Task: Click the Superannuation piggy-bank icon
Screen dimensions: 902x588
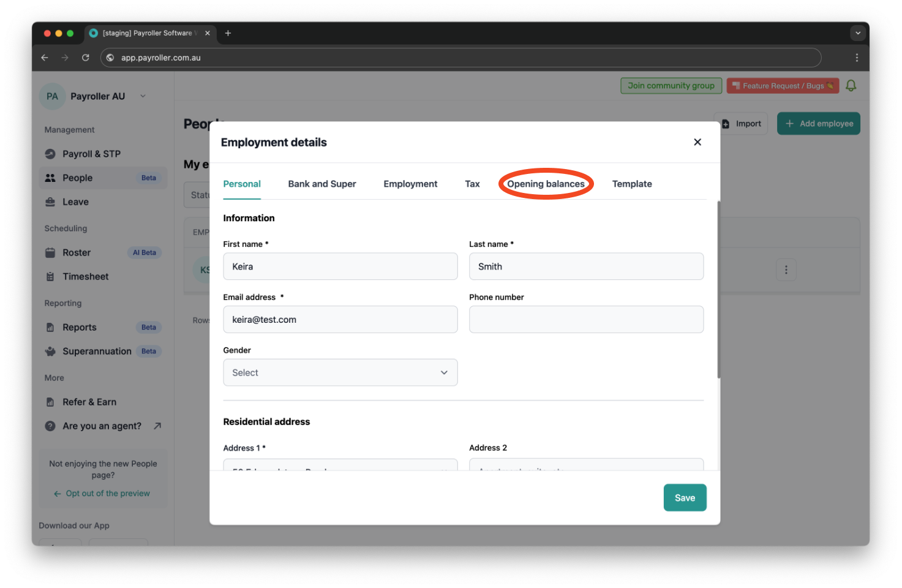Action: (x=51, y=351)
